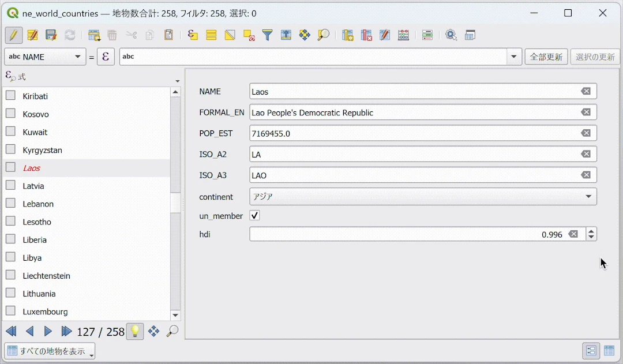Save edits with the floppy disk icon
The width and height of the screenshot is (623, 364).
pos(51,35)
